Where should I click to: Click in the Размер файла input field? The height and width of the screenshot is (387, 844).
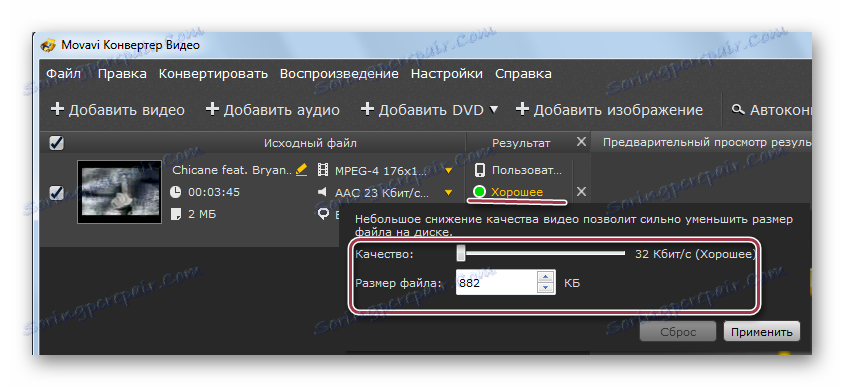496,283
